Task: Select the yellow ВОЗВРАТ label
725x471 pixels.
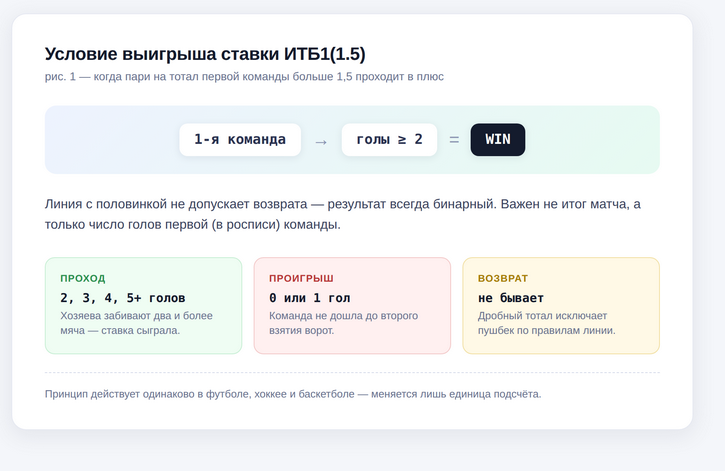Action: tap(503, 278)
